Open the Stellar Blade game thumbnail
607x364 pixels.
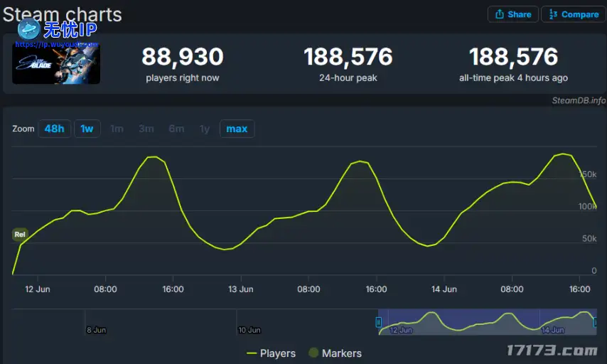click(x=56, y=65)
